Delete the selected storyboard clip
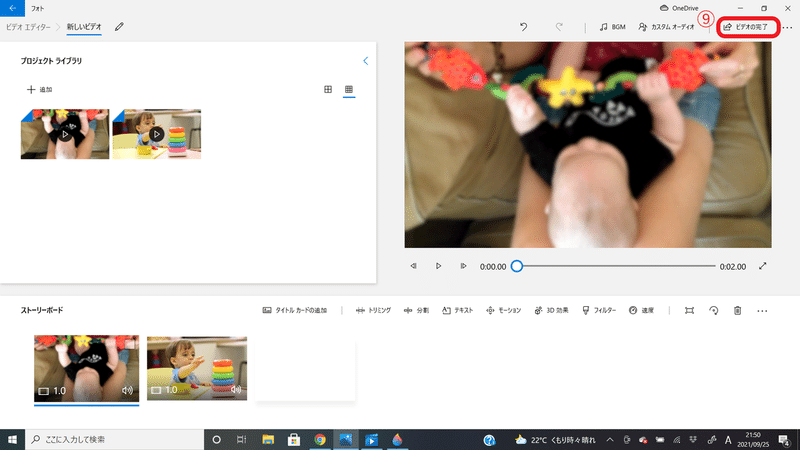This screenshot has height=450, width=800. click(x=737, y=310)
